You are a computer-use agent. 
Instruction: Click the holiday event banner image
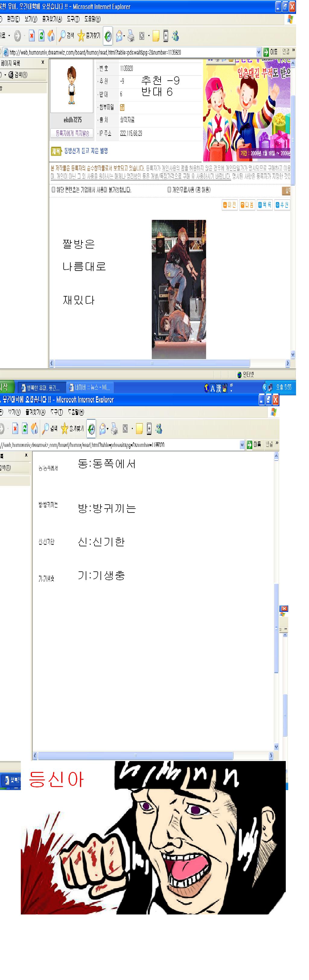246,110
